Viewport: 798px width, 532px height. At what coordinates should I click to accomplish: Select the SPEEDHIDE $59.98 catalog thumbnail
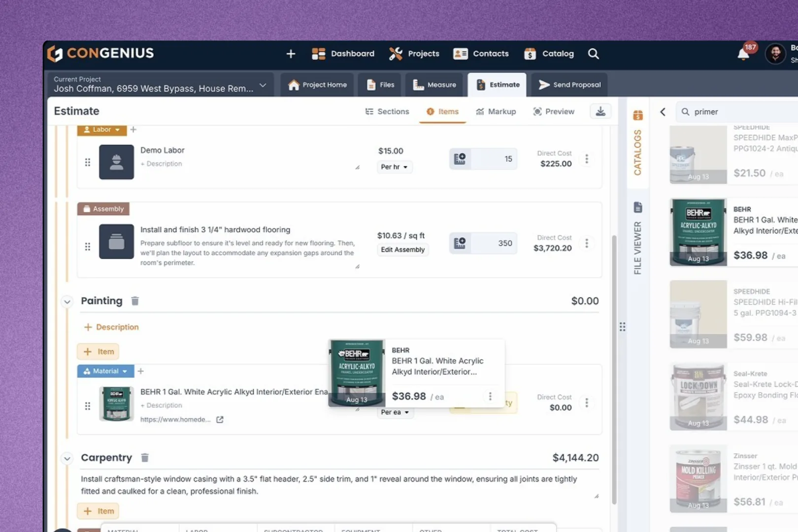coord(698,314)
